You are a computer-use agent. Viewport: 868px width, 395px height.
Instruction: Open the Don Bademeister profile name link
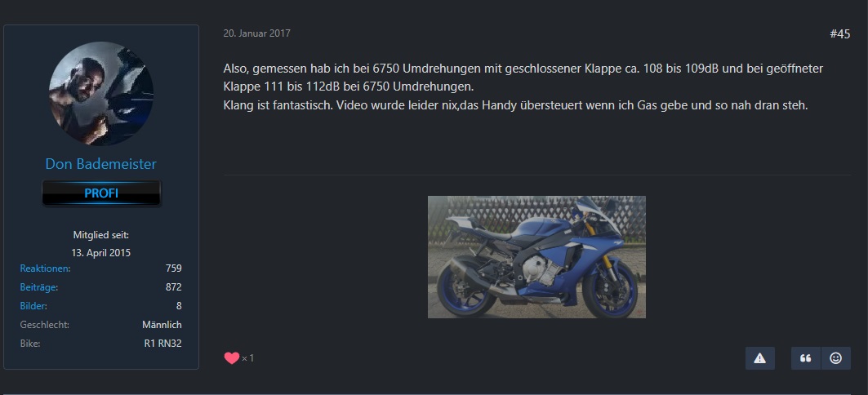coord(100,164)
